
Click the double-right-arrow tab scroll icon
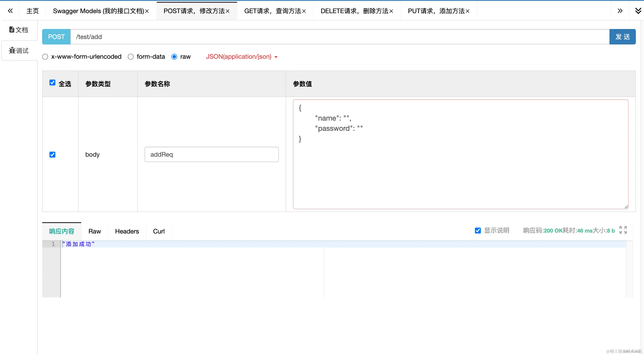click(x=620, y=10)
